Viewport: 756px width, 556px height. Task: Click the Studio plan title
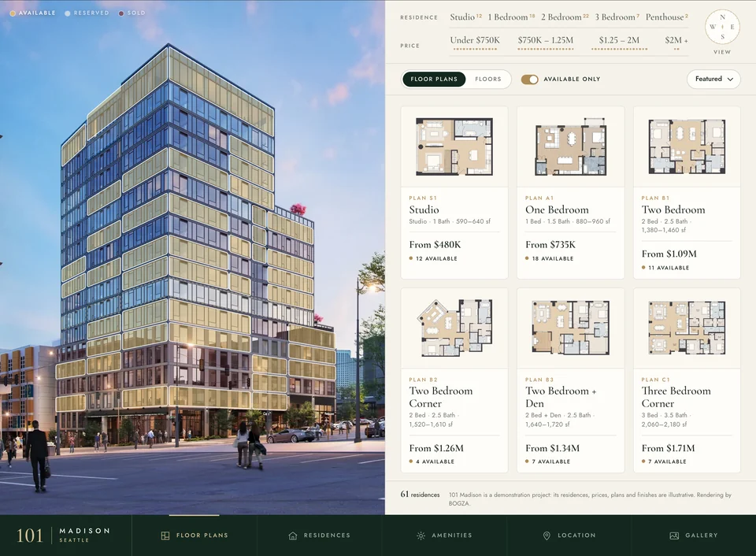pyautogui.click(x=424, y=209)
